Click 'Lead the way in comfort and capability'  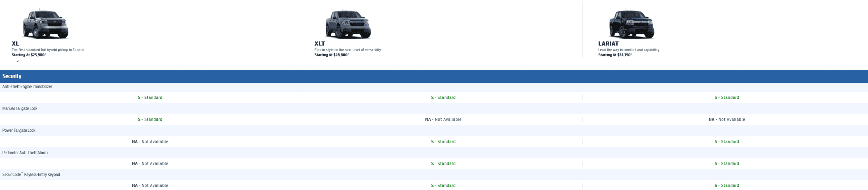pyautogui.click(x=629, y=50)
